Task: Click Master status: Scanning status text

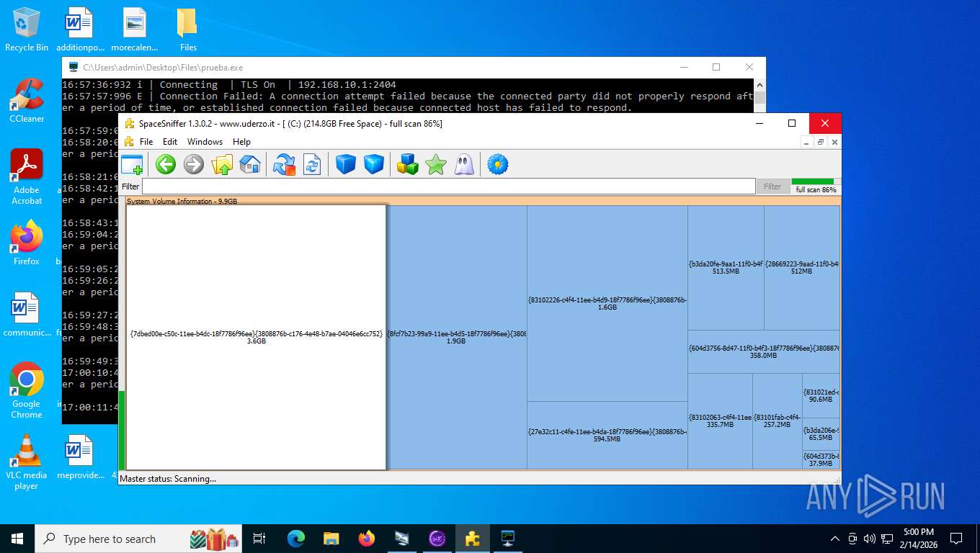Action: [x=168, y=478]
